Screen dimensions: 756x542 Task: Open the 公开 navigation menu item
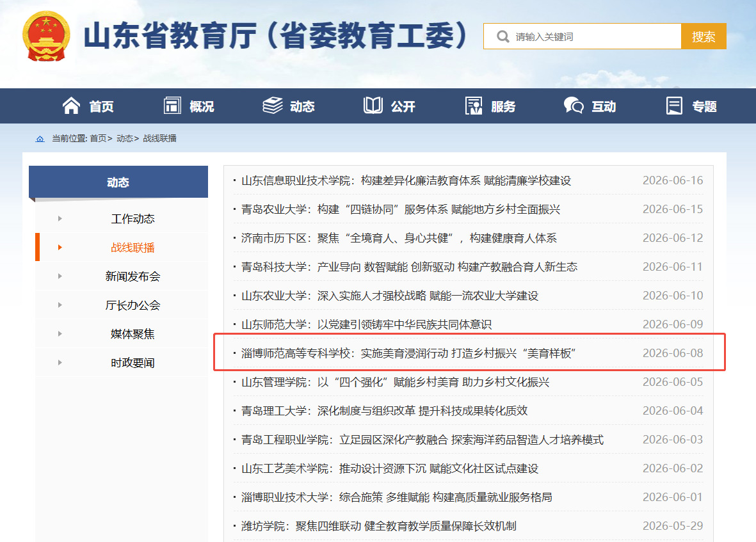[x=403, y=106]
